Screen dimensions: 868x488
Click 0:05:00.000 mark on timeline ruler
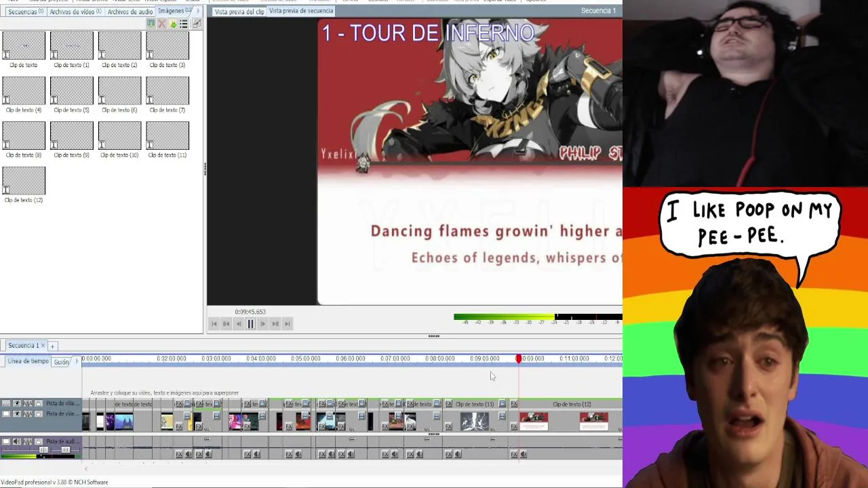pos(306,359)
